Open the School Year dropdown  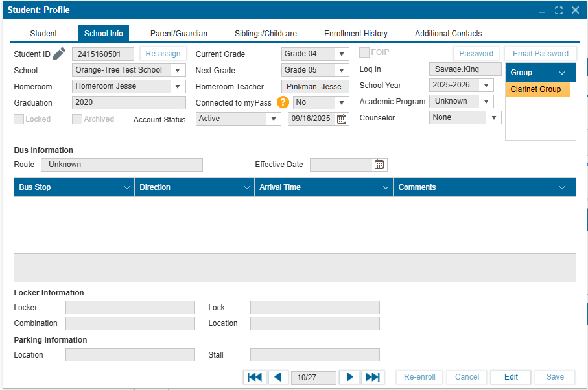(486, 85)
